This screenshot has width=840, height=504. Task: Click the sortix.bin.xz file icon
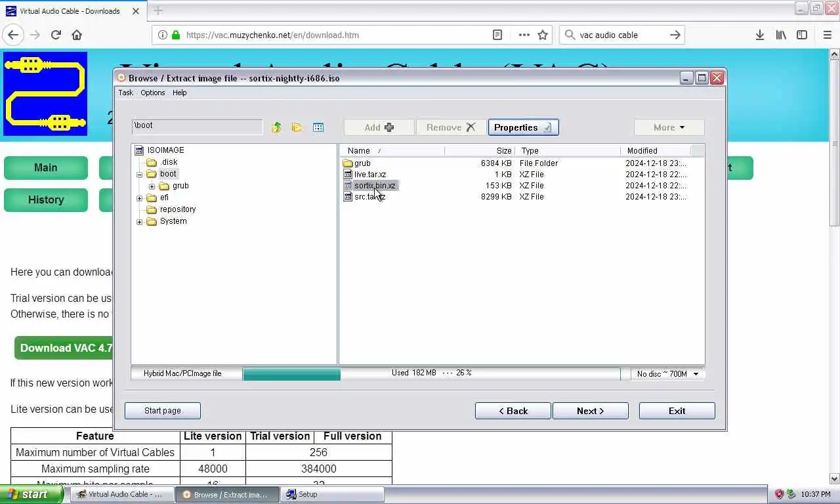[x=348, y=186]
